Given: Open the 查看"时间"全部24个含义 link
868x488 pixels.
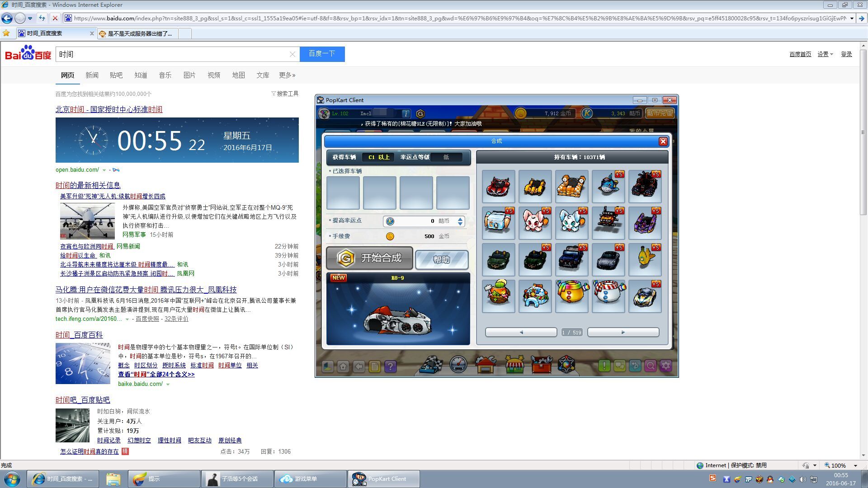Looking at the screenshot, I should coord(156,375).
